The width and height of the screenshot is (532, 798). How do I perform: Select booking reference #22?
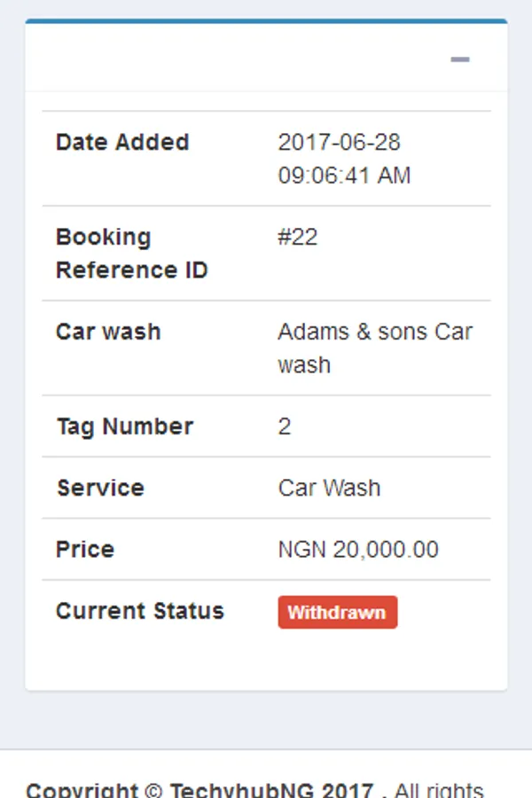[x=297, y=237]
